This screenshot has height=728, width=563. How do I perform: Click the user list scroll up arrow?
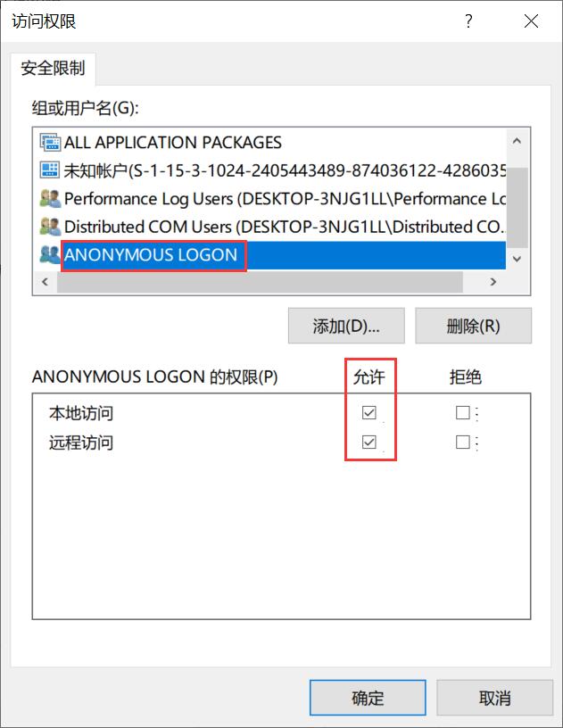[517, 141]
